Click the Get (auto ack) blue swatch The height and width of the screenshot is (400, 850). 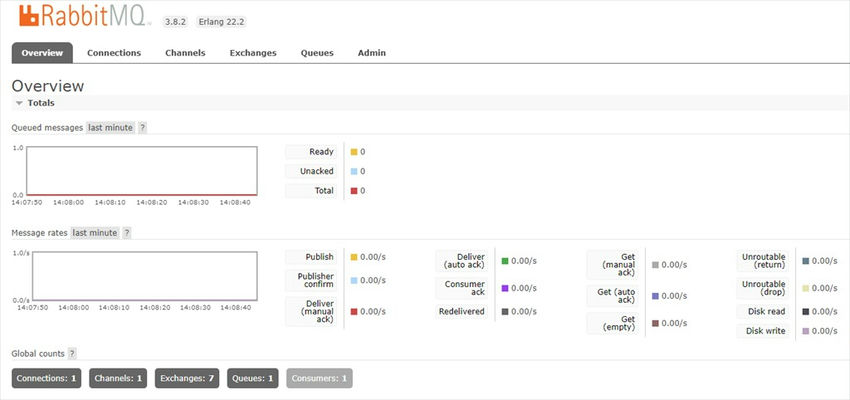tap(655, 296)
